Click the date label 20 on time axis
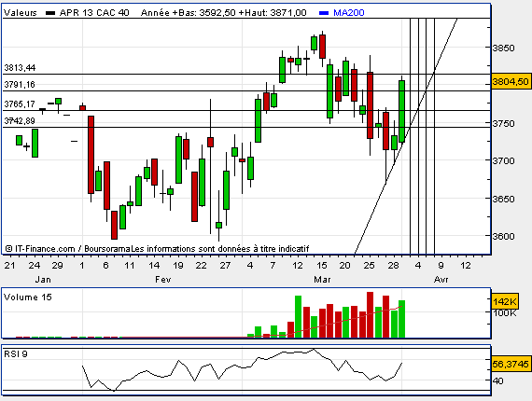This screenshot has height=401, width=532. pyautogui.click(x=345, y=266)
